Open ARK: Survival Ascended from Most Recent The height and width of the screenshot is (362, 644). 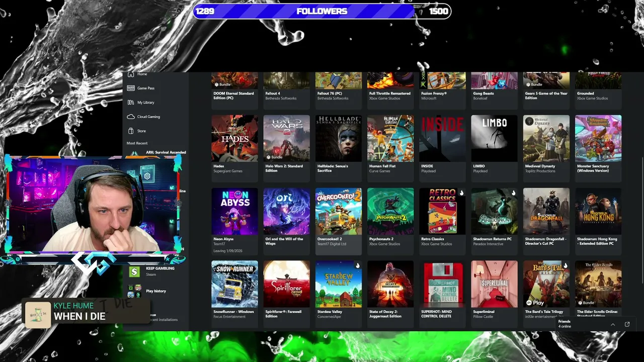click(166, 152)
